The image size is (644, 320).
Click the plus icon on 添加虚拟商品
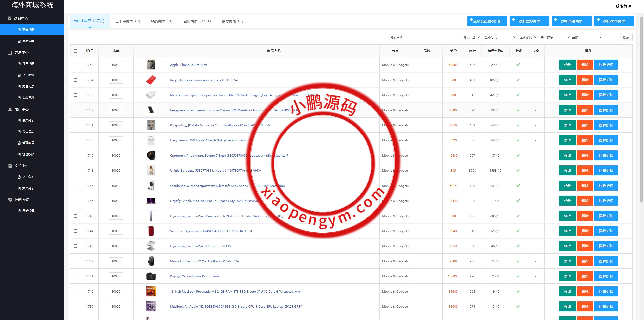pyautogui.click(x=514, y=20)
